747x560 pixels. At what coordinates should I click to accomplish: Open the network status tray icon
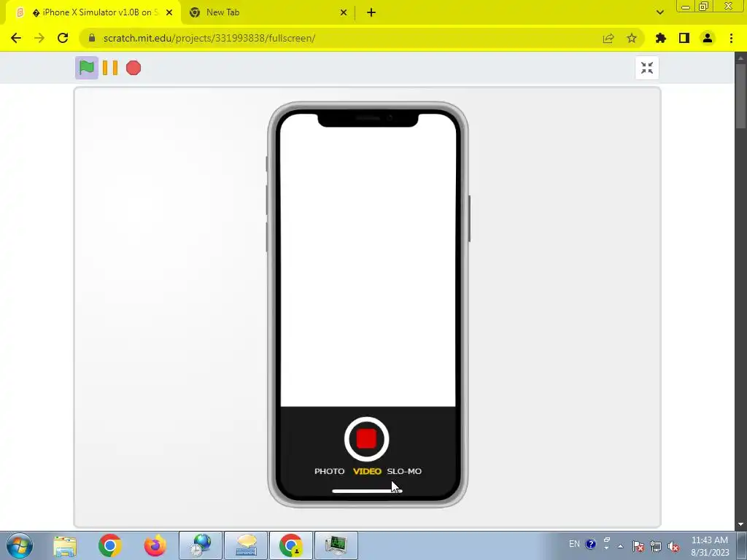656,546
